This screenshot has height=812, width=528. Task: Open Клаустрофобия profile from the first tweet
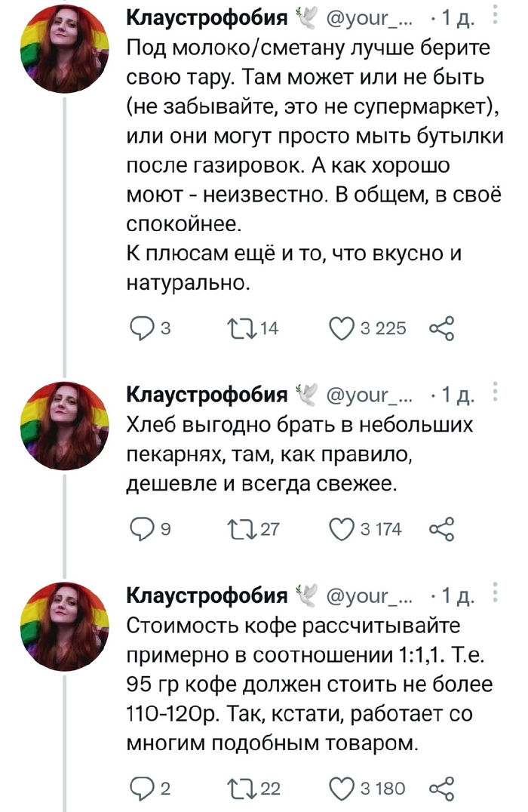205,18
